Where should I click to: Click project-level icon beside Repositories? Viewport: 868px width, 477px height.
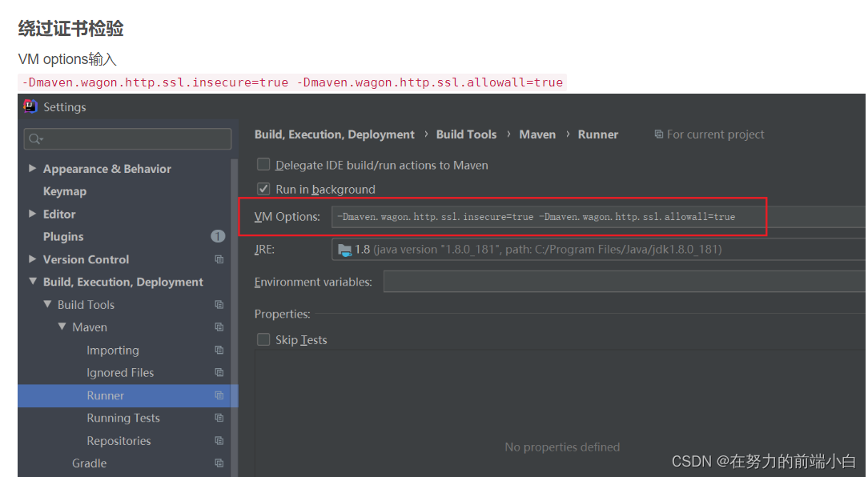219,440
